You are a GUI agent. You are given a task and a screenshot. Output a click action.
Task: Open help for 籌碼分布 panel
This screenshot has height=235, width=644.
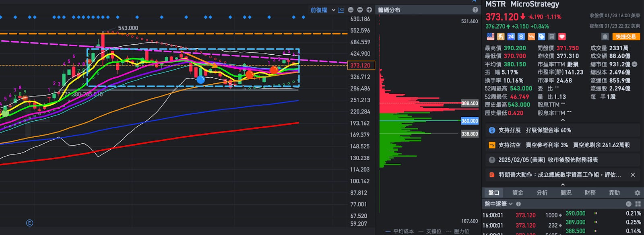[475, 10]
